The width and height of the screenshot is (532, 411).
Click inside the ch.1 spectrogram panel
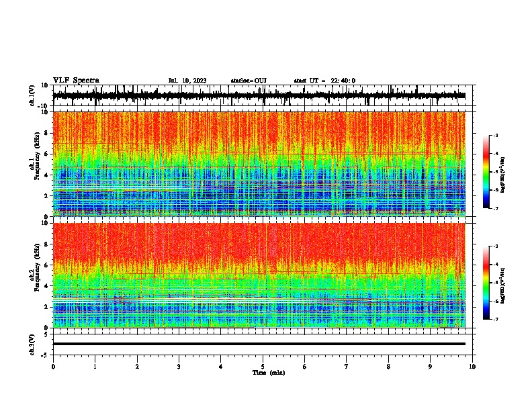coord(259,164)
